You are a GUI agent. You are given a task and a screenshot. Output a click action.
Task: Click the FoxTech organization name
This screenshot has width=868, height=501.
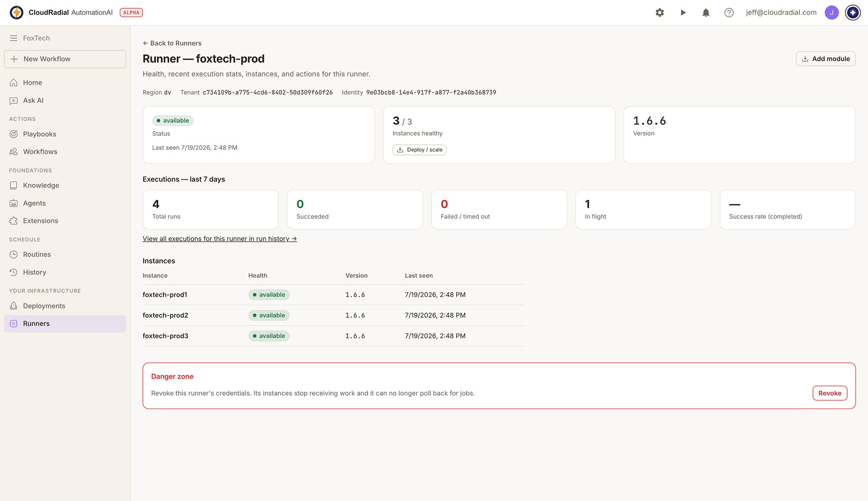tap(36, 38)
